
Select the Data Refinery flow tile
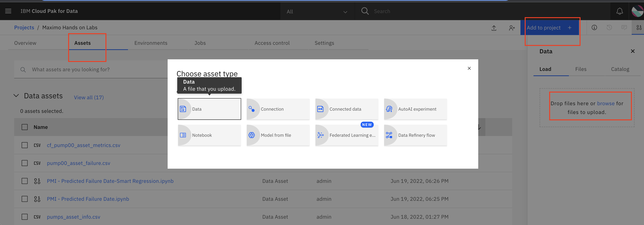[415, 135]
